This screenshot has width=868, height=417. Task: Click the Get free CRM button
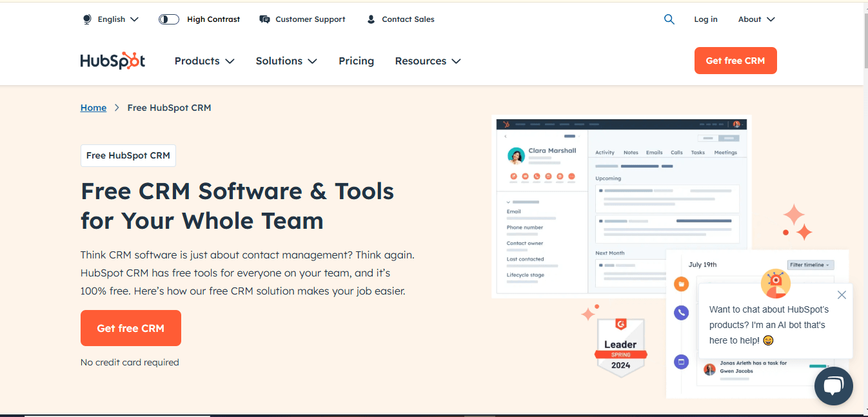130,328
